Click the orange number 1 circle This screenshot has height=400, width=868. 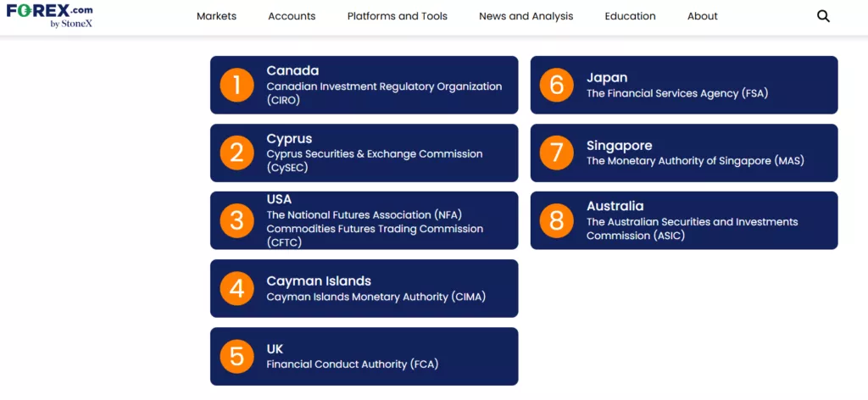pos(237,86)
